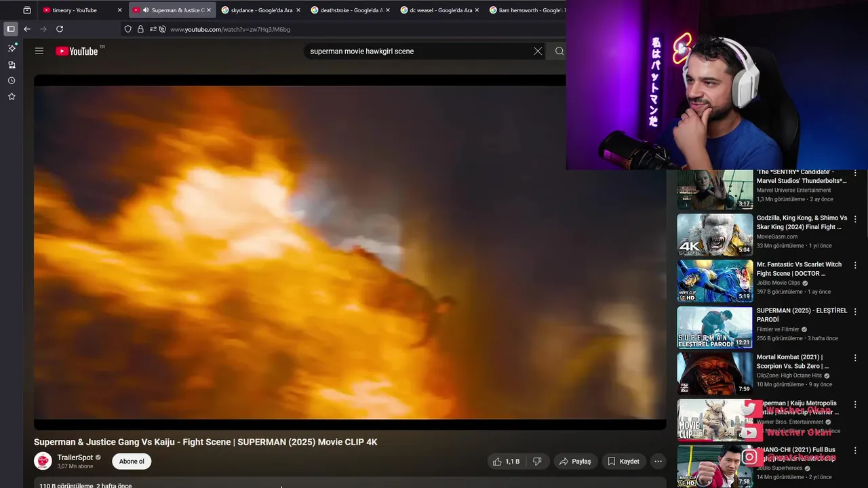Open site permissions settings icon in address bar
The image size is (868, 488).
click(x=153, y=29)
